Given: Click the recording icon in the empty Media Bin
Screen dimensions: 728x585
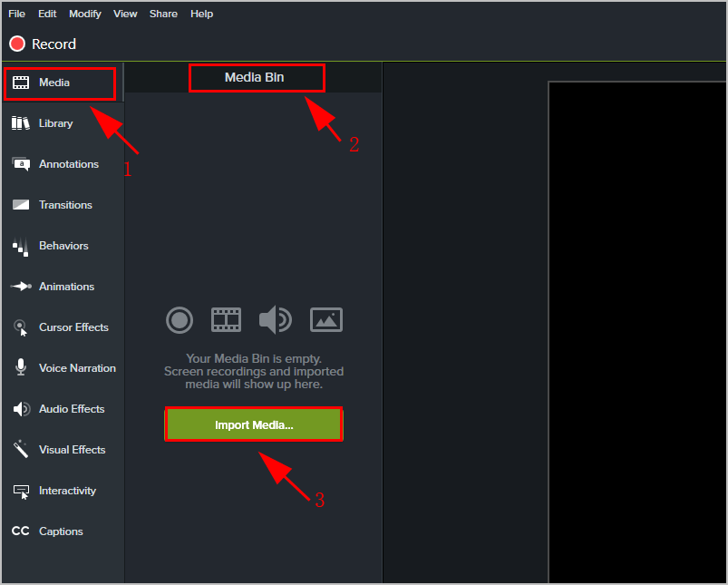Looking at the screenshot, I should 180,320.
